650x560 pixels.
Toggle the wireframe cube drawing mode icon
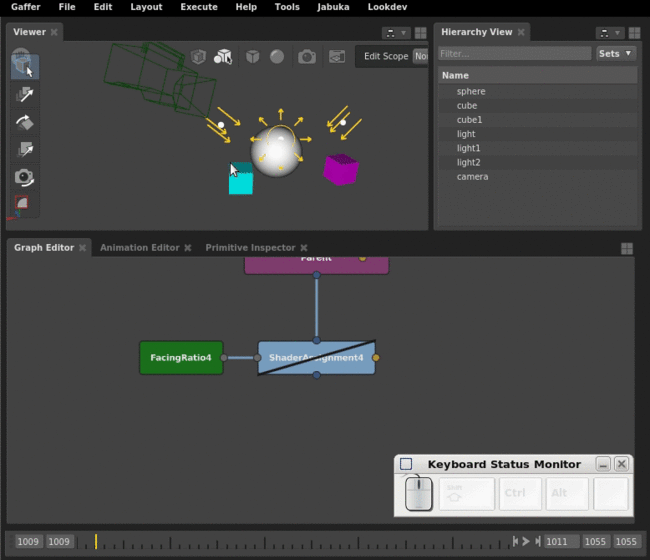(198, 56)
